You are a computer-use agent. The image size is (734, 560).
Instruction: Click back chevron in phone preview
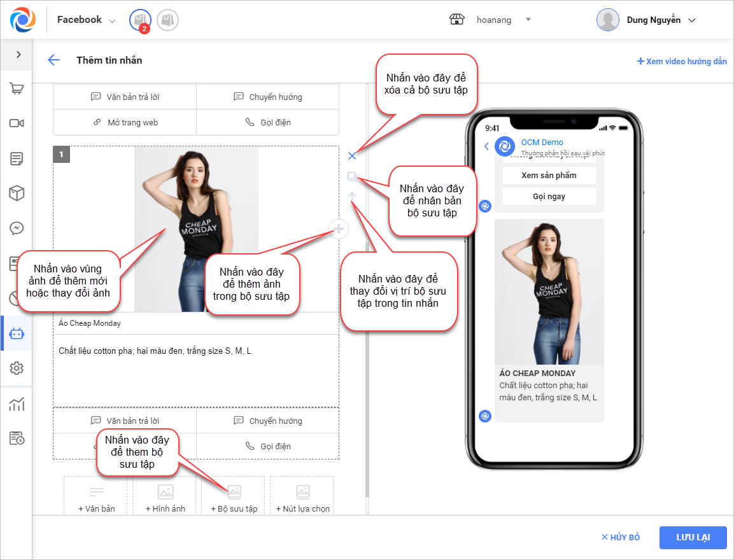click(486, 146)
